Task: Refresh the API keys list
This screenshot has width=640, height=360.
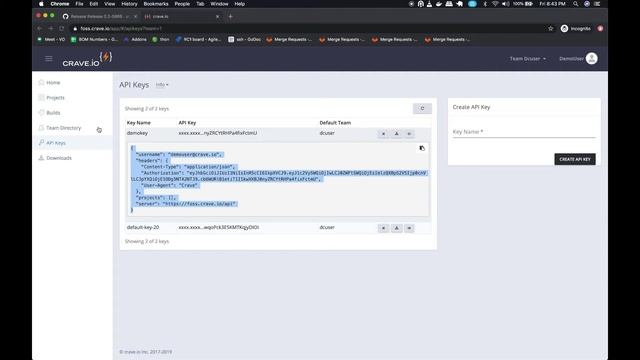Action: coord(422,109)
